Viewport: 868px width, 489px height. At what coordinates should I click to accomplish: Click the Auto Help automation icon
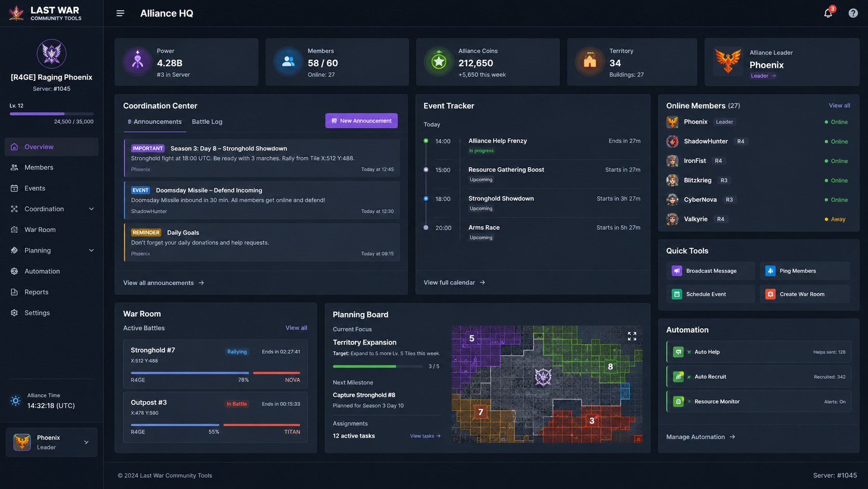click(678, 352)
